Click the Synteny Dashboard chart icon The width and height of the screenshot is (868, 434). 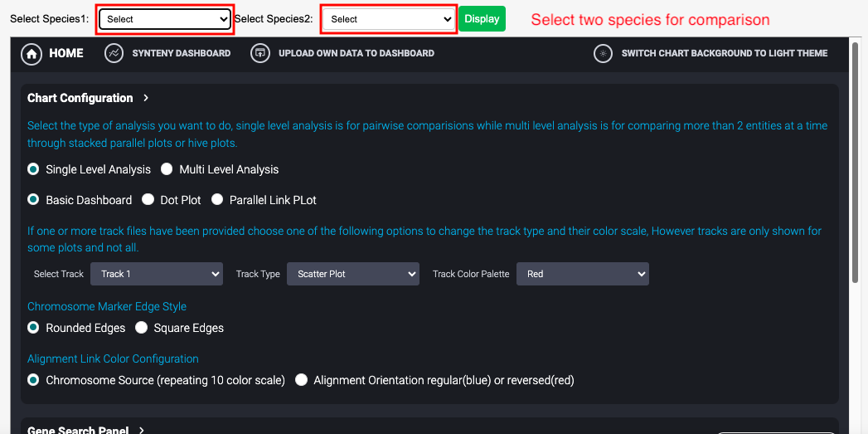point(114,54)
